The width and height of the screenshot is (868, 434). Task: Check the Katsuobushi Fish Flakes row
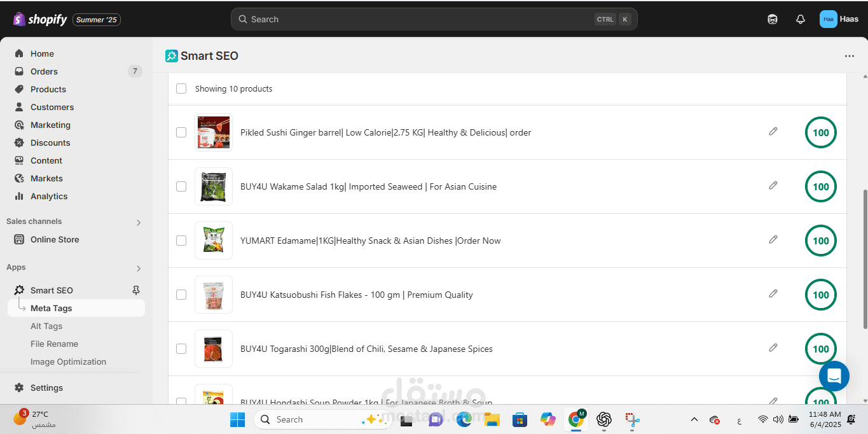pyautogui.click(x=181, y=295)
